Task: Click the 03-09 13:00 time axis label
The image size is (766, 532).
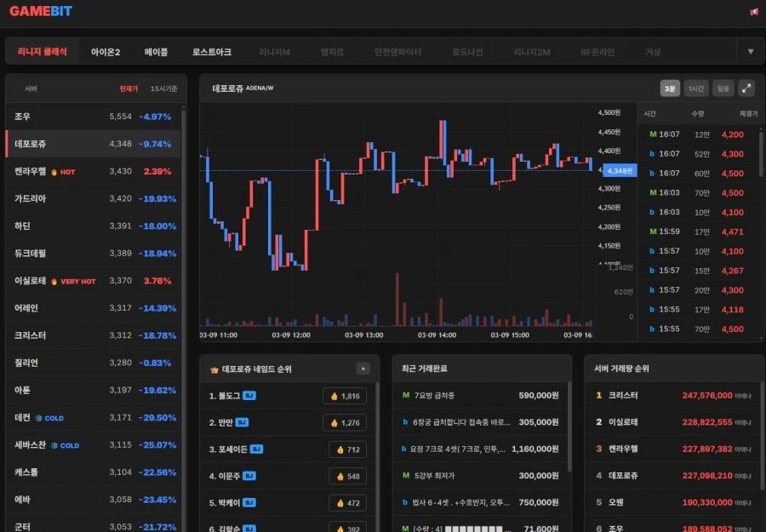Action: pyautogui.click(x=364, y=335)
